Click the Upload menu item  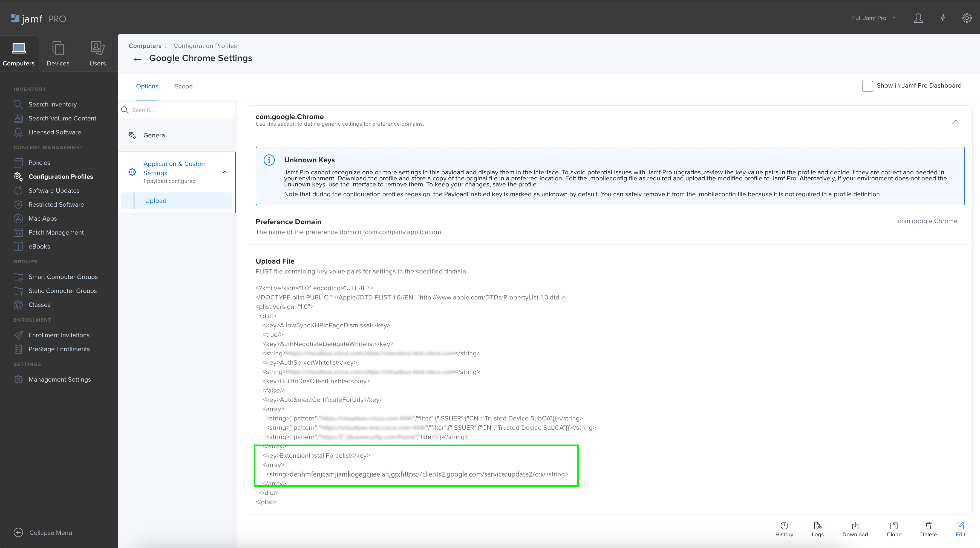[x=155, y=200]
